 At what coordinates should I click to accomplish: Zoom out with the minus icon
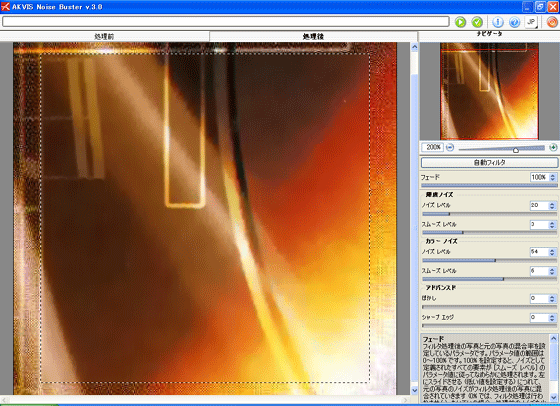(x=450, y=147)
